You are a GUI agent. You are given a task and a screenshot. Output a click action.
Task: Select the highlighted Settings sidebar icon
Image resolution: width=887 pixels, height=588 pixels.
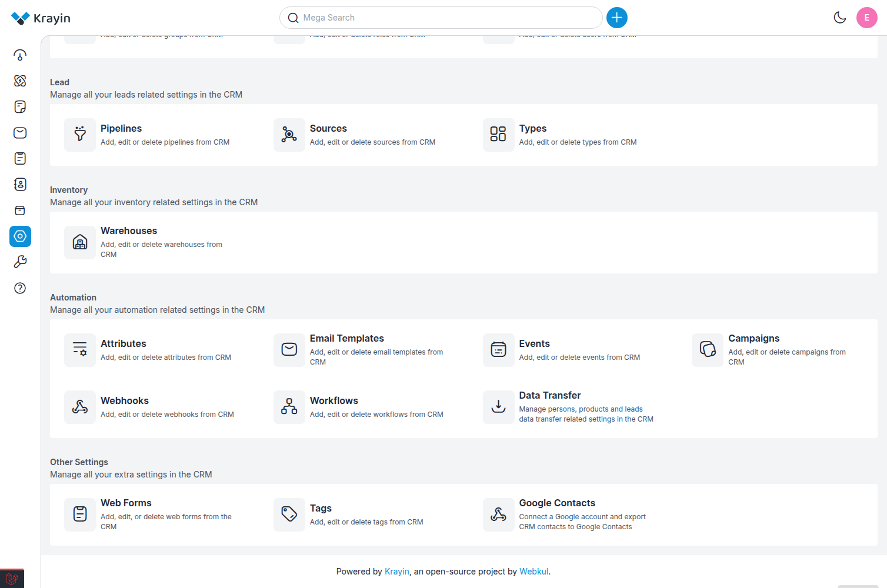[20, 236]
